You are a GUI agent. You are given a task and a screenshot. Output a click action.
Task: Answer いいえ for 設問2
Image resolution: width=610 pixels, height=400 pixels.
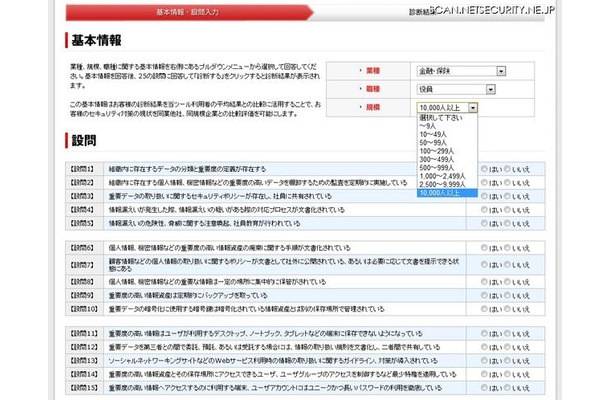click(507, 182)
